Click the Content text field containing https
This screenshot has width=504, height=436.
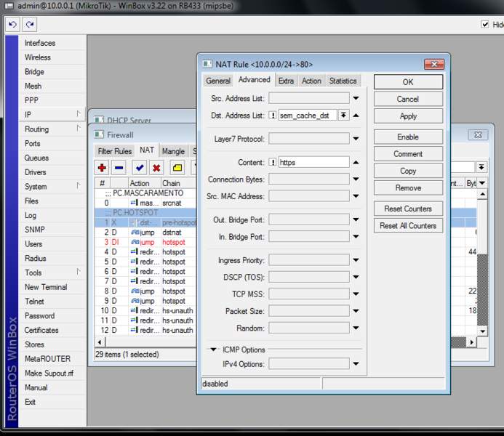click(313, 162)
